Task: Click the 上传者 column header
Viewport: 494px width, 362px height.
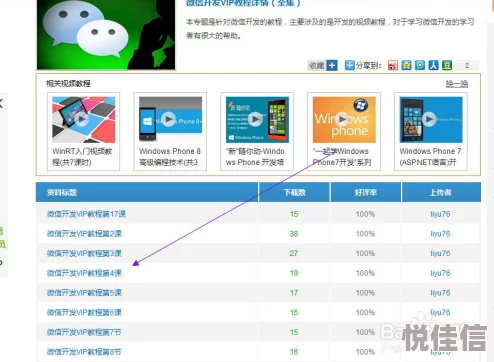Action: 440,192
